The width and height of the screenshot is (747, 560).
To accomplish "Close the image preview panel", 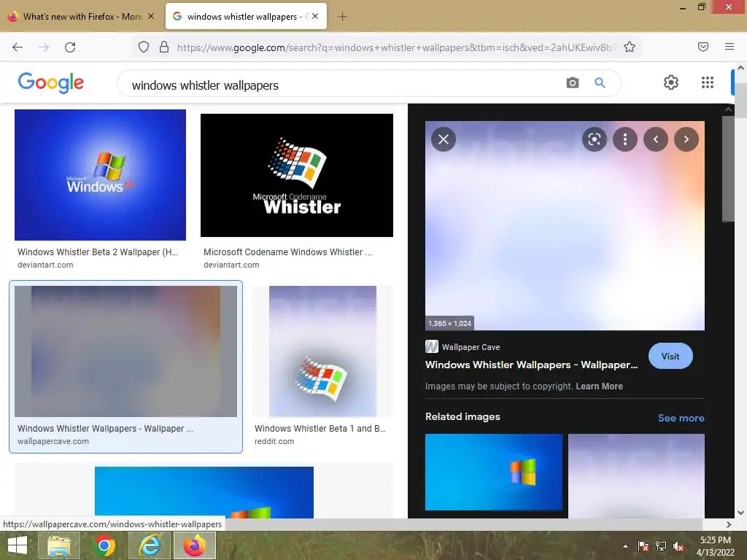I will [x=444, y=139].
